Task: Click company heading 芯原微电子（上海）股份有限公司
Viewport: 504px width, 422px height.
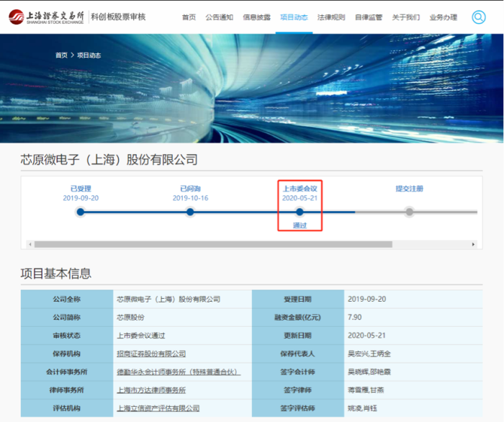Action: (109, 160)
